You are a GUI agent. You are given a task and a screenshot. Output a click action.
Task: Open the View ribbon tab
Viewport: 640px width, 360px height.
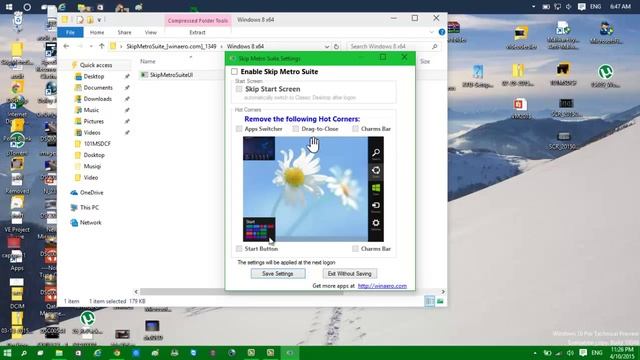click(151, 32)
